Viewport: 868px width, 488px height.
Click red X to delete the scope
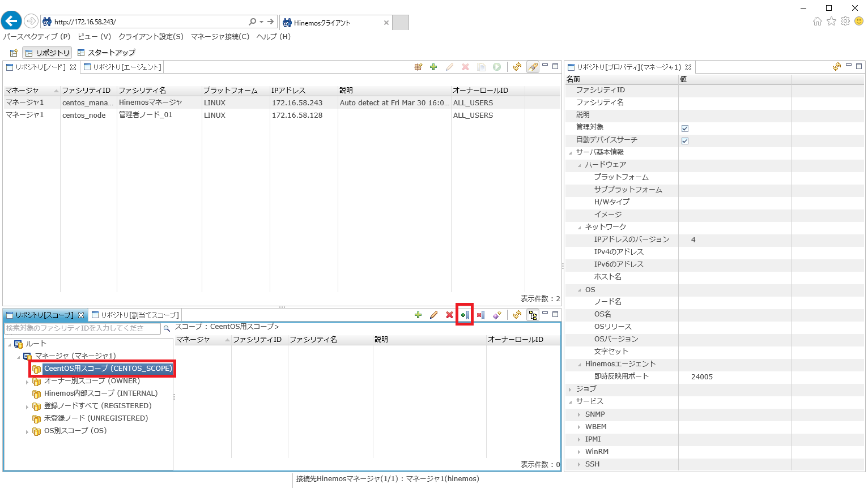449,315
